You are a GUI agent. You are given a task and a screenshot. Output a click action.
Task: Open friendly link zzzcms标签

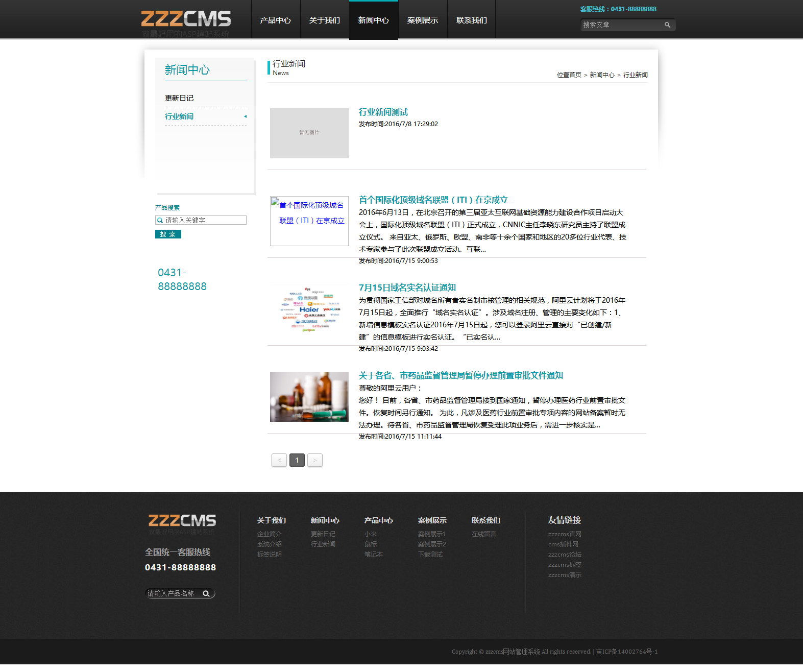coord(565,565)
